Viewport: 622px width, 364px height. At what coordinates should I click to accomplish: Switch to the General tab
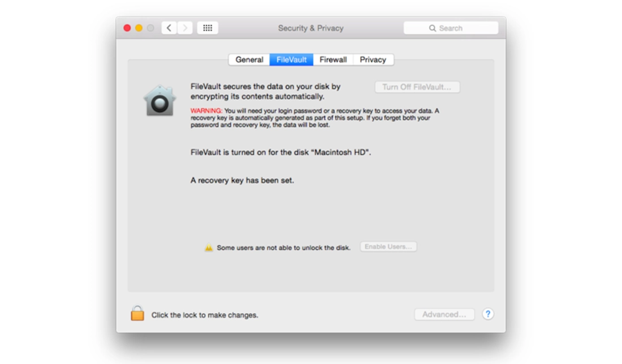(x=249, y=59)
